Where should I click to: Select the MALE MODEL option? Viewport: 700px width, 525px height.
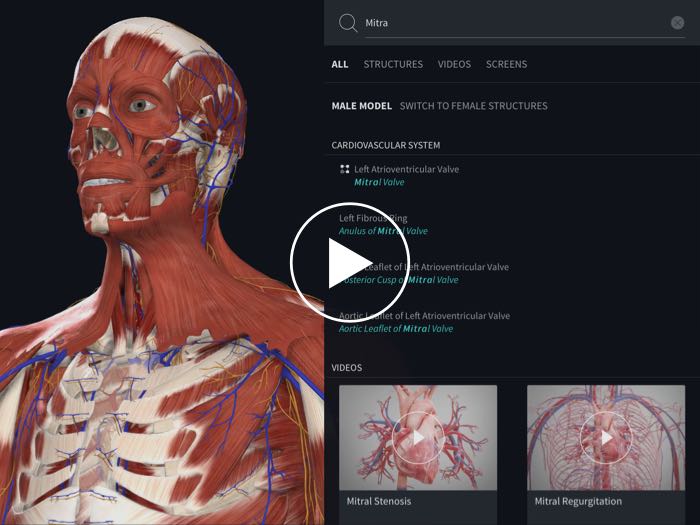[362, 106]
